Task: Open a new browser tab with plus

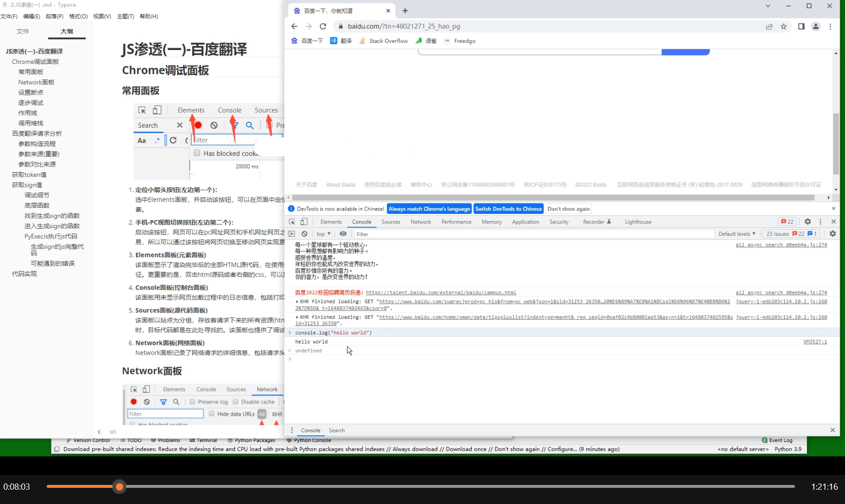Action: coord(405,10)
